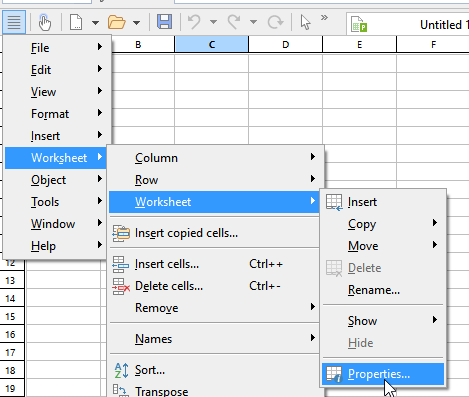Select column D header
Viewport: 469px width, 397px height.
285,44
